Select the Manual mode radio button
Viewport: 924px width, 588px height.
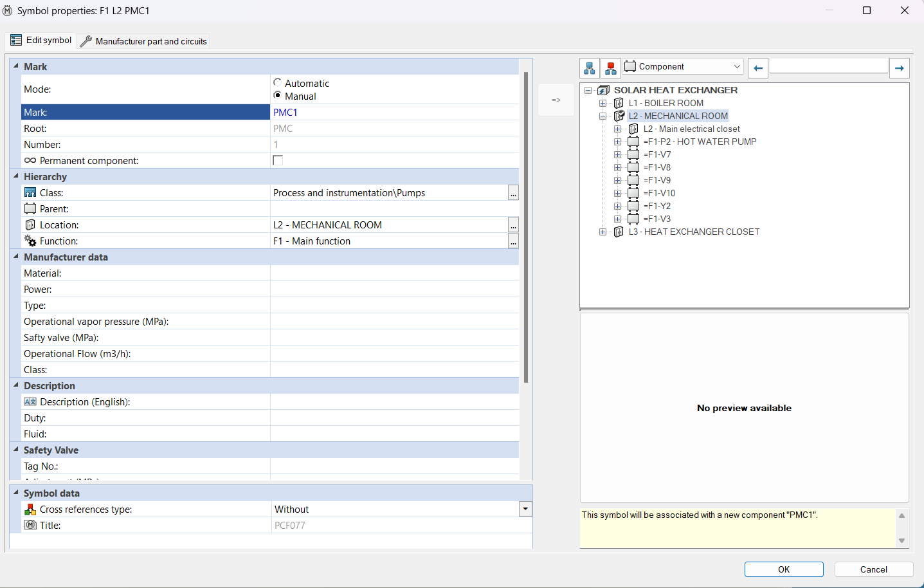[278, 96]
